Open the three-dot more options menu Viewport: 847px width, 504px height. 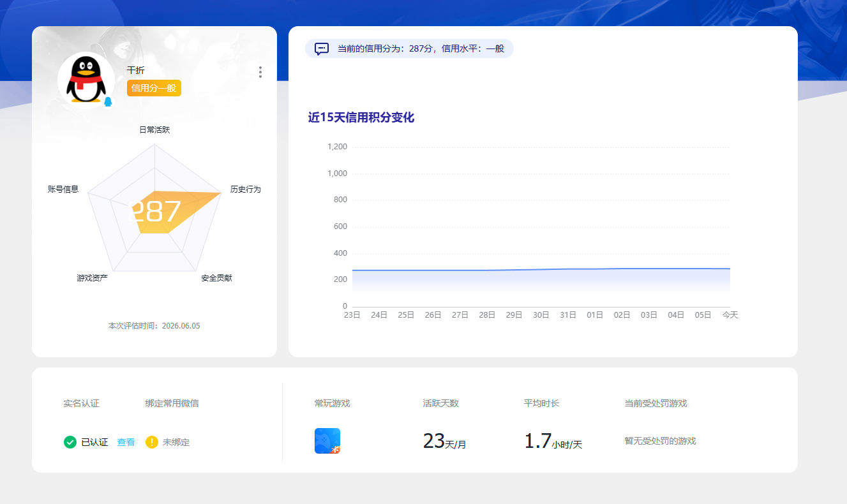[260, 72]
